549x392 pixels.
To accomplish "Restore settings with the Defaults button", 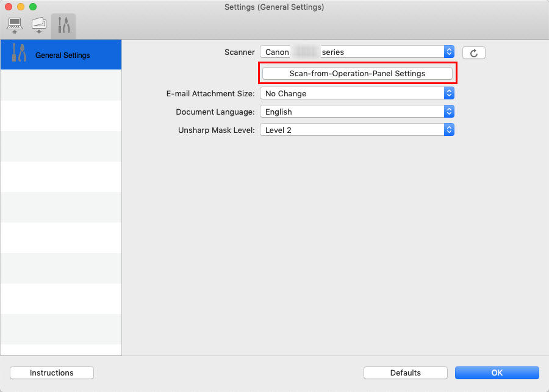I will (x=406, y=372).
